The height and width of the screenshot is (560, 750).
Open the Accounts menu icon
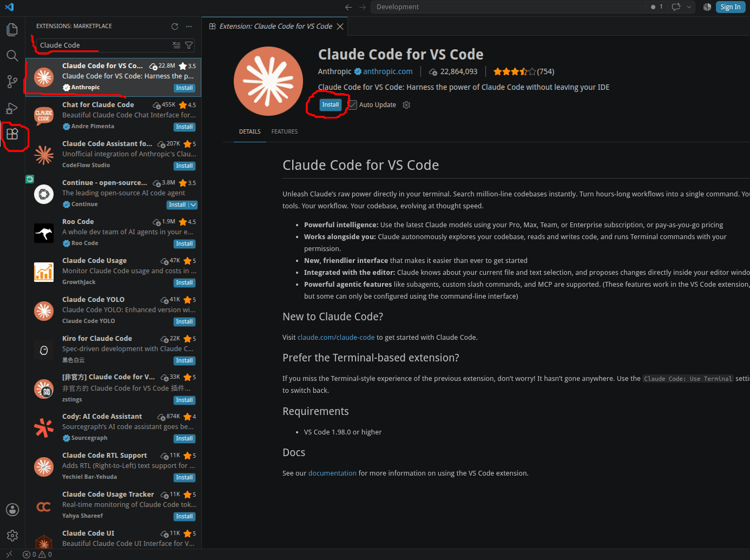[x=12, y=510]
